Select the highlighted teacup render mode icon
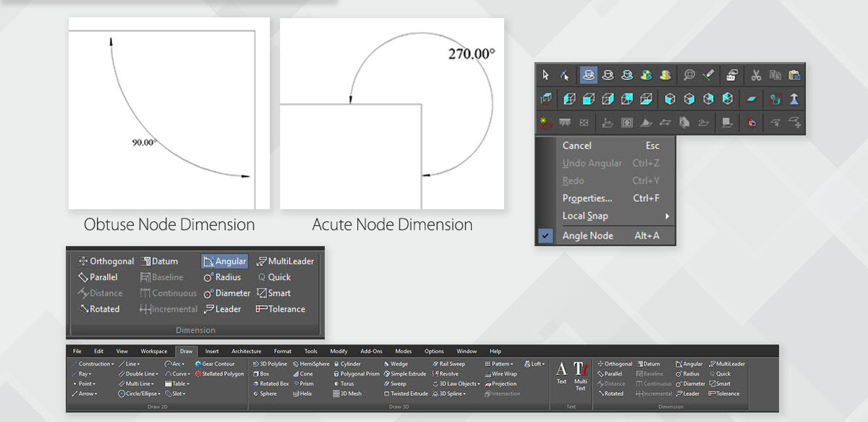This screenshot has width=868, height=422. [x=589, y=75]
